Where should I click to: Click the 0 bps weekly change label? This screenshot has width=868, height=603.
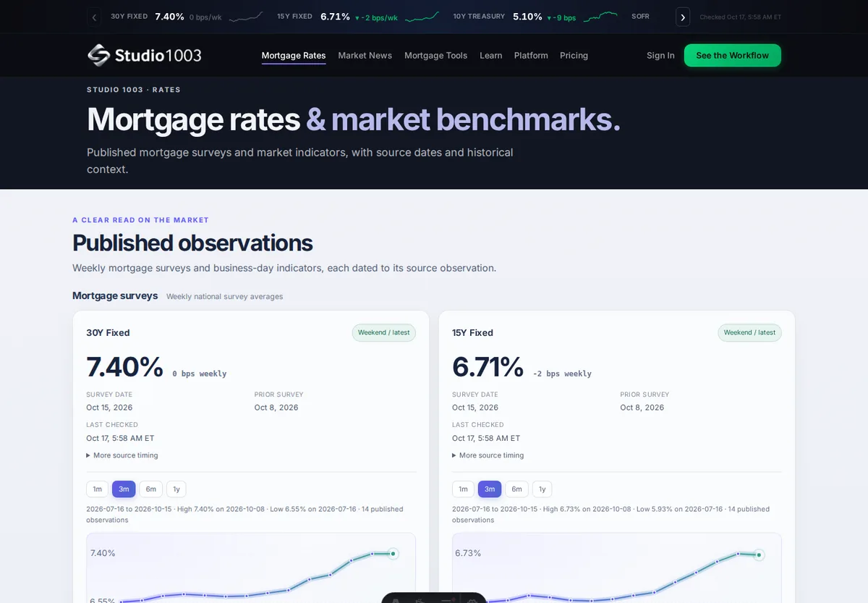[x=200, y=374]
